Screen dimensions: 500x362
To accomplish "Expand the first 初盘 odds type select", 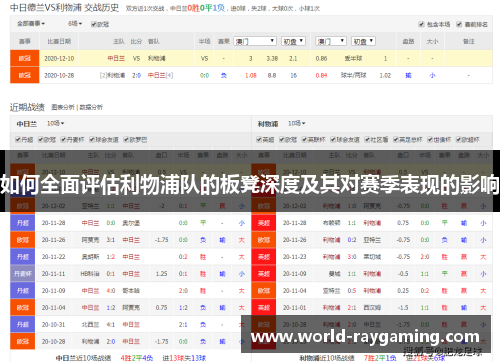I will click(x=293, y=41).
